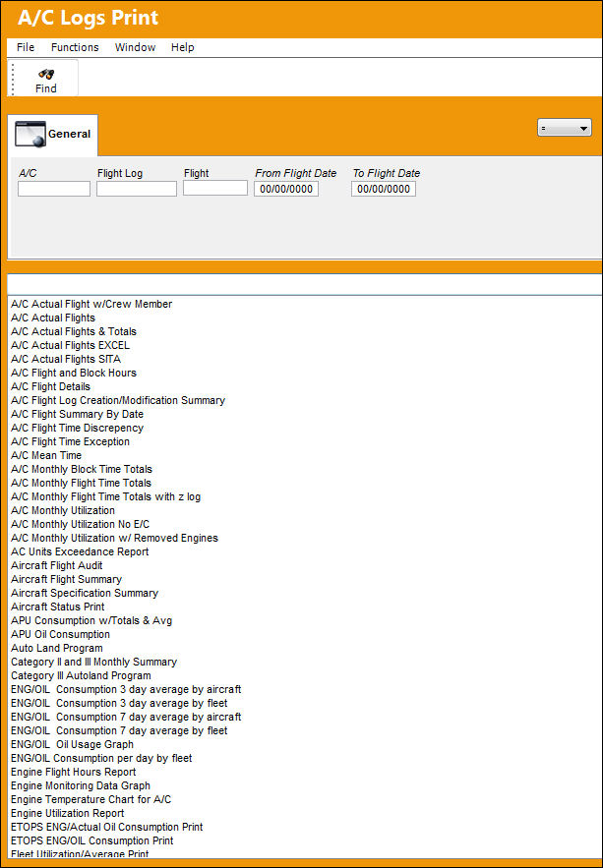Select 'Aircraft Status Print'

pyautogui.click(x=58, y=607)
